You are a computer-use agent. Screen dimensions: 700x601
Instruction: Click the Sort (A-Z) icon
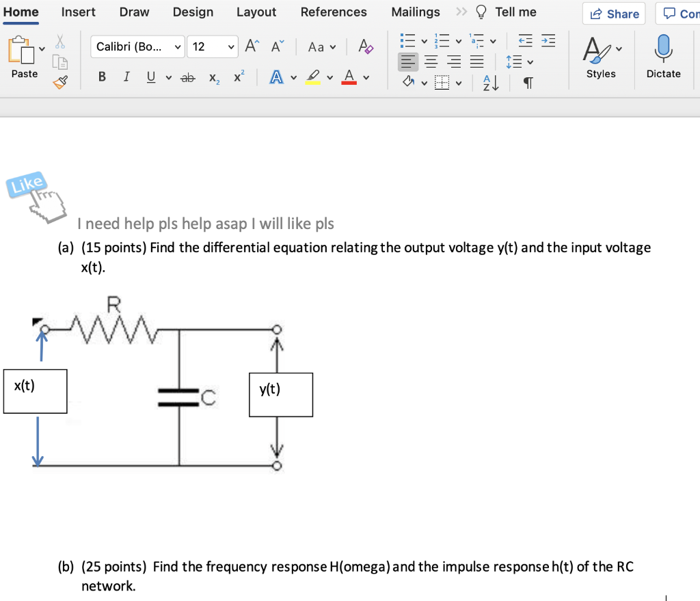[488, 81]
